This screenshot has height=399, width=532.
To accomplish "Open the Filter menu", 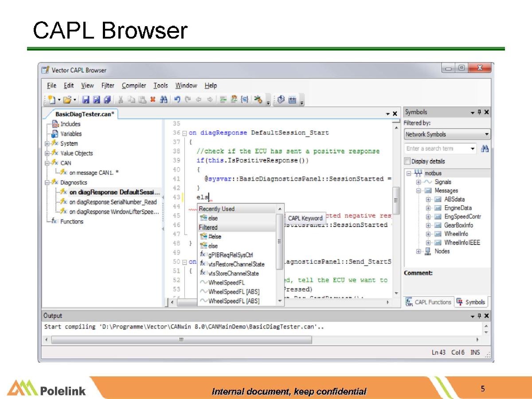I will pyautogui.click(x=108, y=86).
